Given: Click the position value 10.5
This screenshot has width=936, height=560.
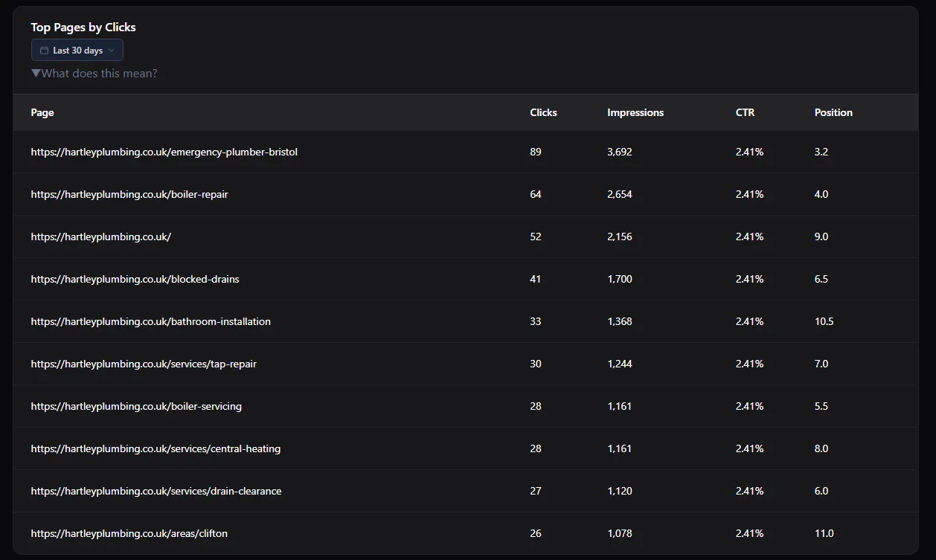Looking at the screenshot, I should point(824,321).
